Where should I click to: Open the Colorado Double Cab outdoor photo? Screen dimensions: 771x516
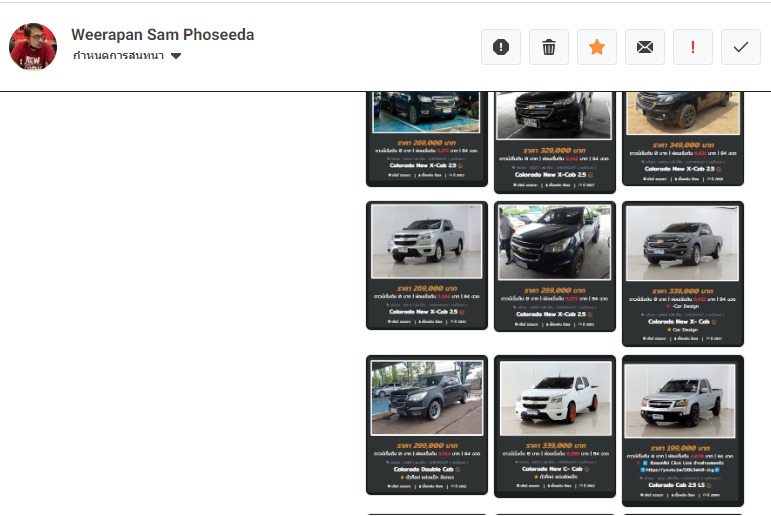pos(427,397)
